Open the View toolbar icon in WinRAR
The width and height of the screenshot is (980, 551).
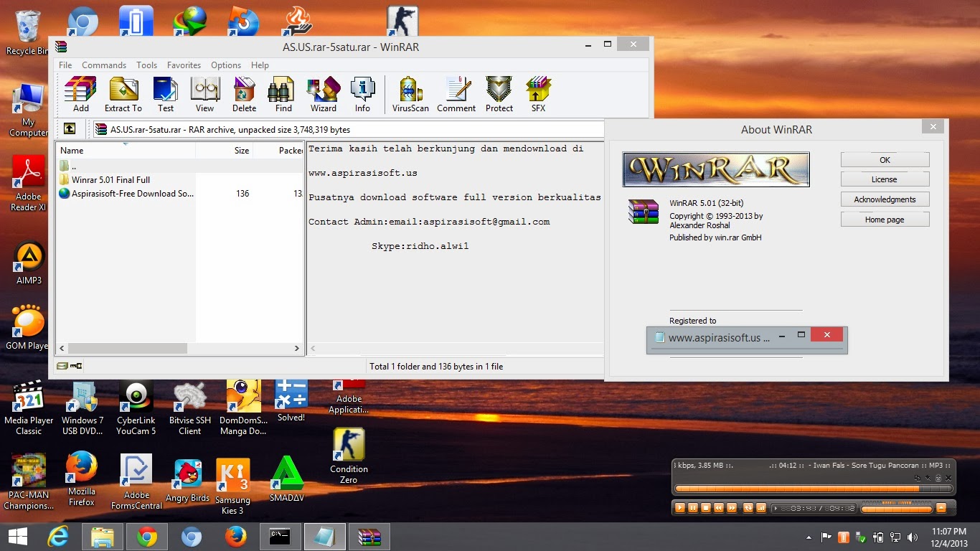[205, 95]
